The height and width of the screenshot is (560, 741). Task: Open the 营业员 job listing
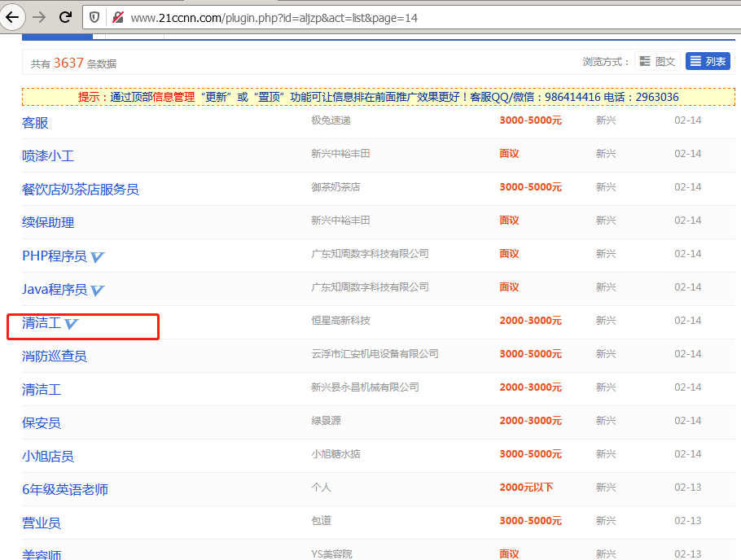tap(42, 523)
